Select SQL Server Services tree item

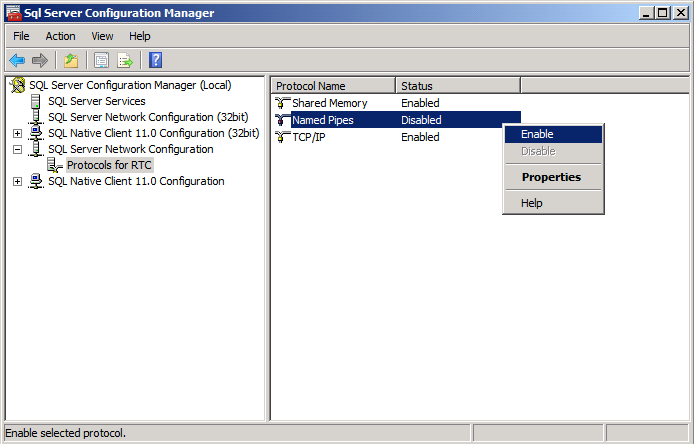coord(96,101)
